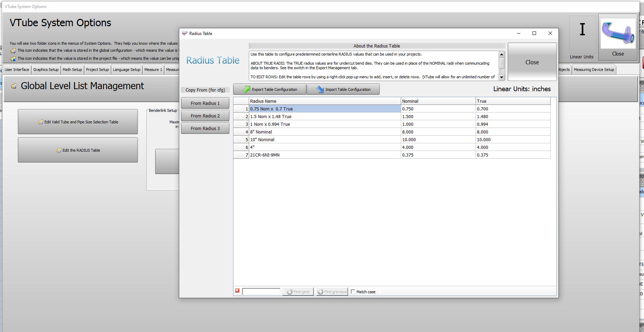Click the True value 0.994 cell
The width and height of the screenshot is (644, 332).
pyautogui.click(x=513, y=124)
